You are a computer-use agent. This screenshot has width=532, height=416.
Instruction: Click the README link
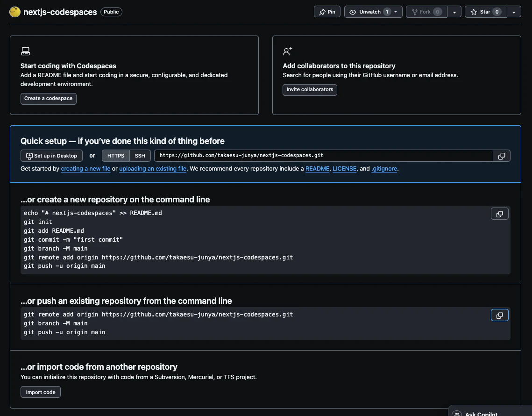tap(317, 169)
